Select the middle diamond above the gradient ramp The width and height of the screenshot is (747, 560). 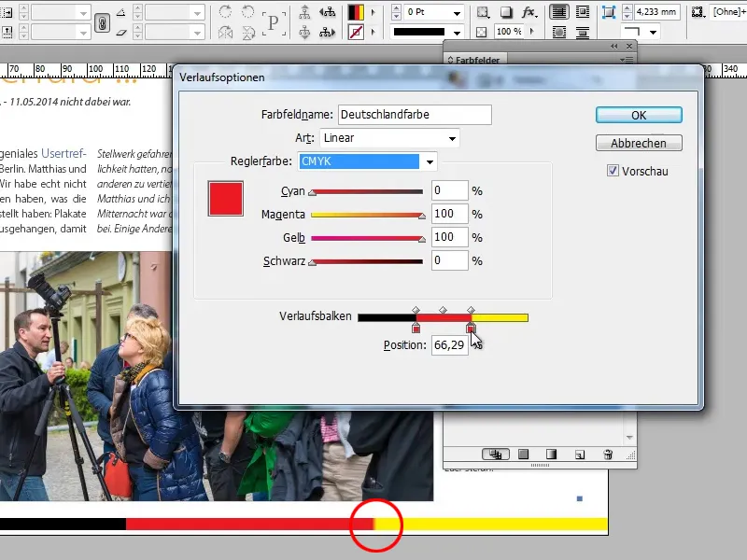(x=443, y=309)
